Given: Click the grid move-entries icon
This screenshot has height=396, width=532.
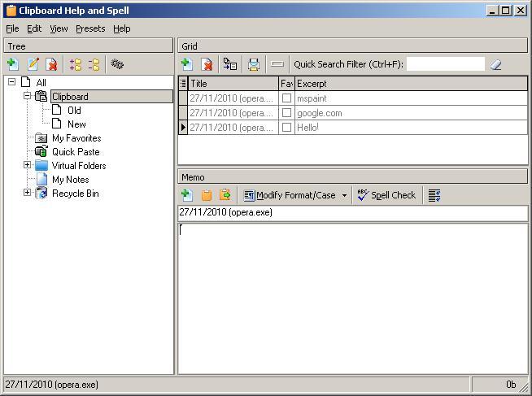Looking at the screenshot, I should click(230, 64).
